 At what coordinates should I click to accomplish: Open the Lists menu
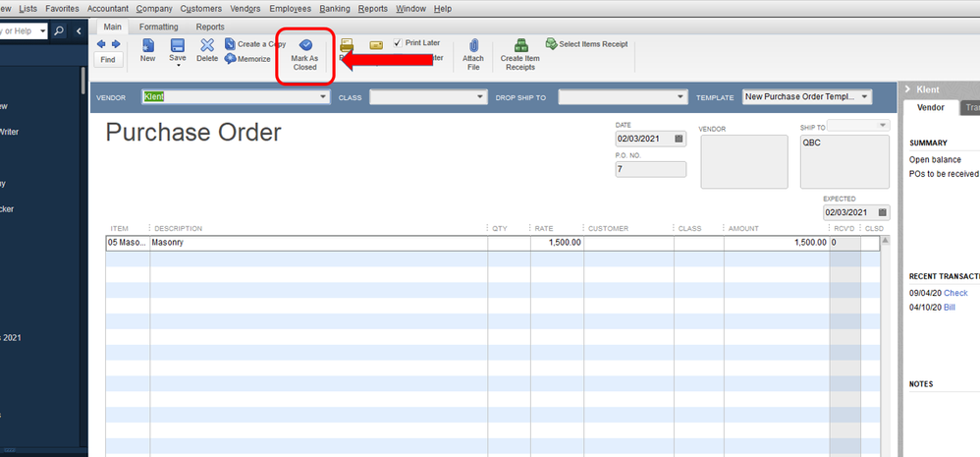tap(28, 9)
